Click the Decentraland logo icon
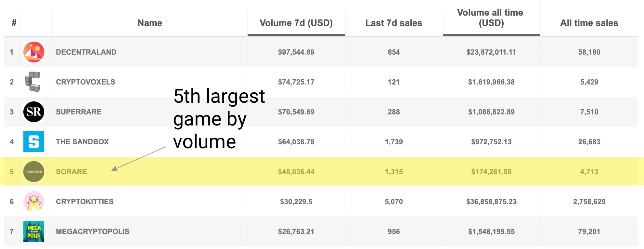Screen dimensions: 644x249 pyautogui.click(x=34, y=52)
